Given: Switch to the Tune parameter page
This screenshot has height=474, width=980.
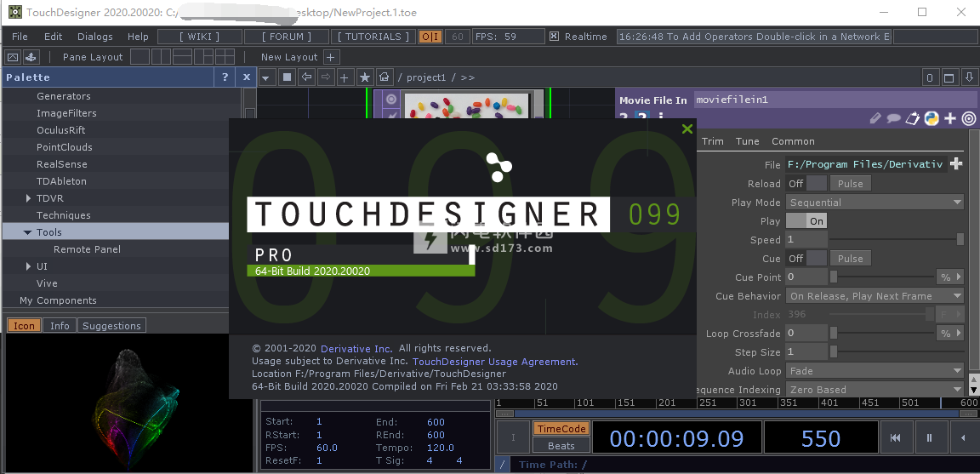Looking at the screenshot, I should point(748,141).
